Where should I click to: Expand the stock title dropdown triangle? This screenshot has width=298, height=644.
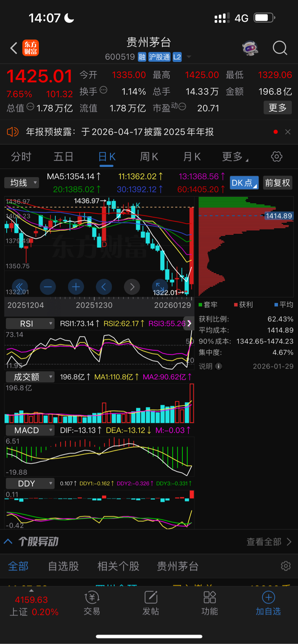point(189,57)
